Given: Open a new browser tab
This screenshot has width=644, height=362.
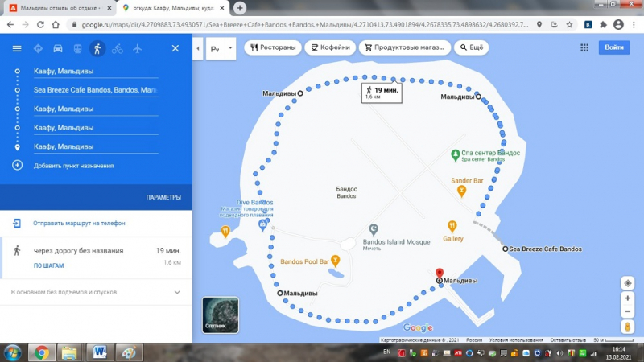Looking at the screenshot, I should point(240,8).
